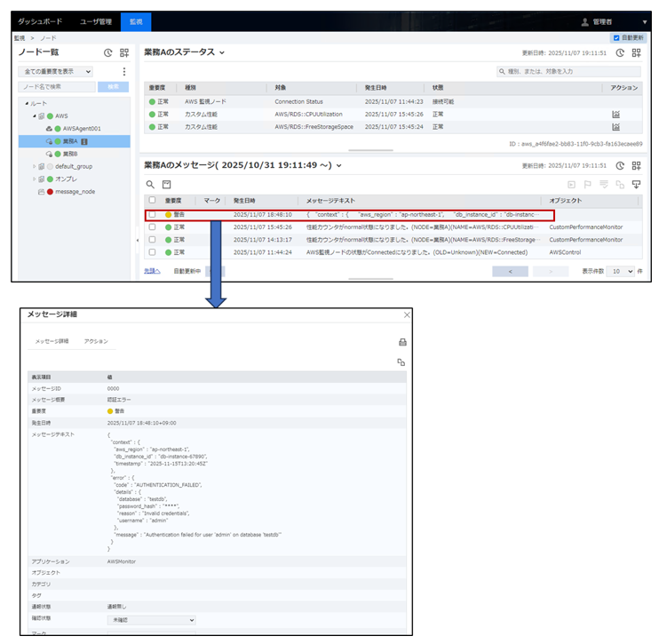Open the 全ての重要度を表示 dropdown
This screenshot has width=667, height=644.
pos(57,71)
